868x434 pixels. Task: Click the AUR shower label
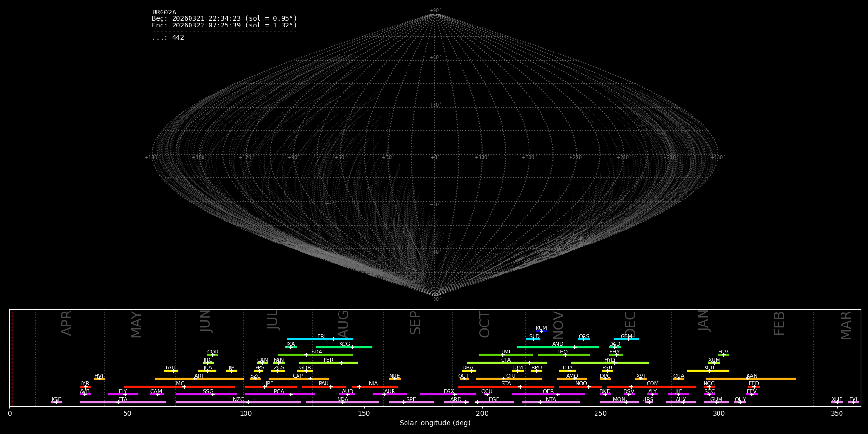(x=390, y=392)
